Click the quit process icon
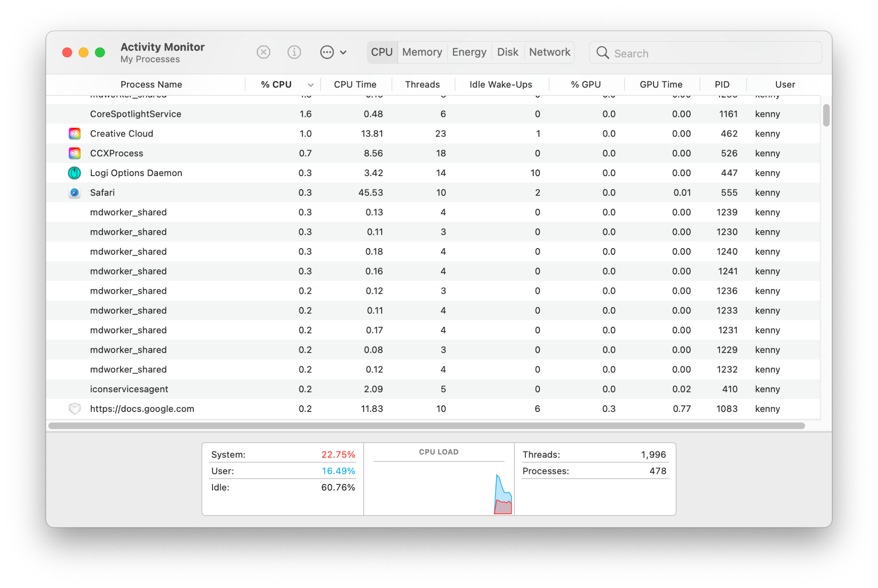Screen dimensions: 878x588 pyautogui.click(x=264, y=52)
